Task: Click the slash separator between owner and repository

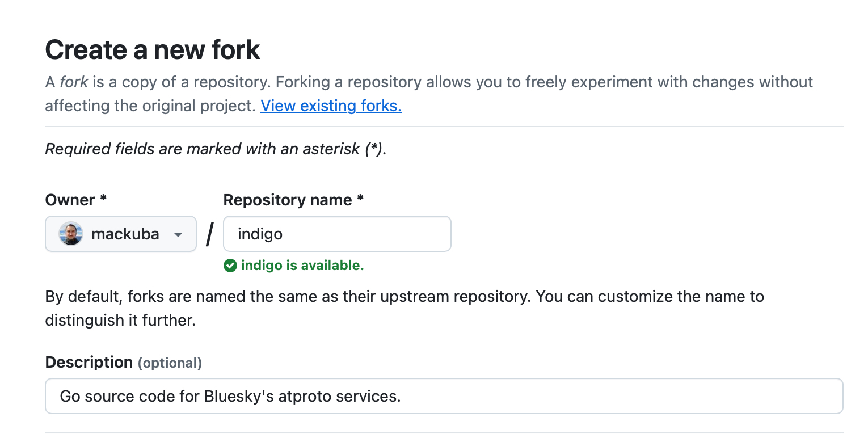Action: click(210, 234)
